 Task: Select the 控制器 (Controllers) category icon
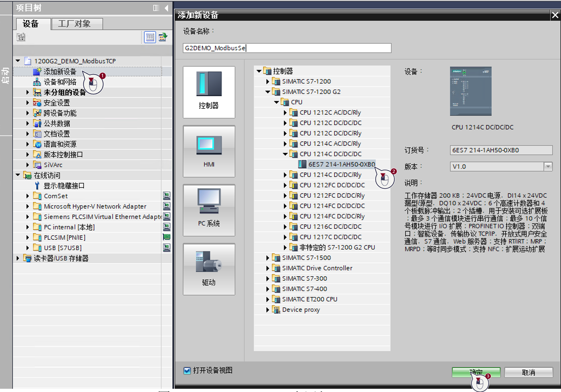tap(209, 92)
